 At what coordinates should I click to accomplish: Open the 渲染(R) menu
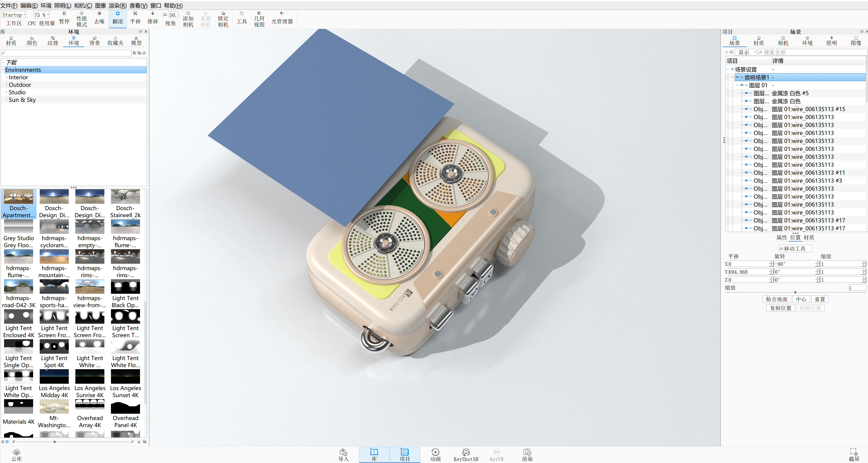pyautogui.click(x=117, y=5)
